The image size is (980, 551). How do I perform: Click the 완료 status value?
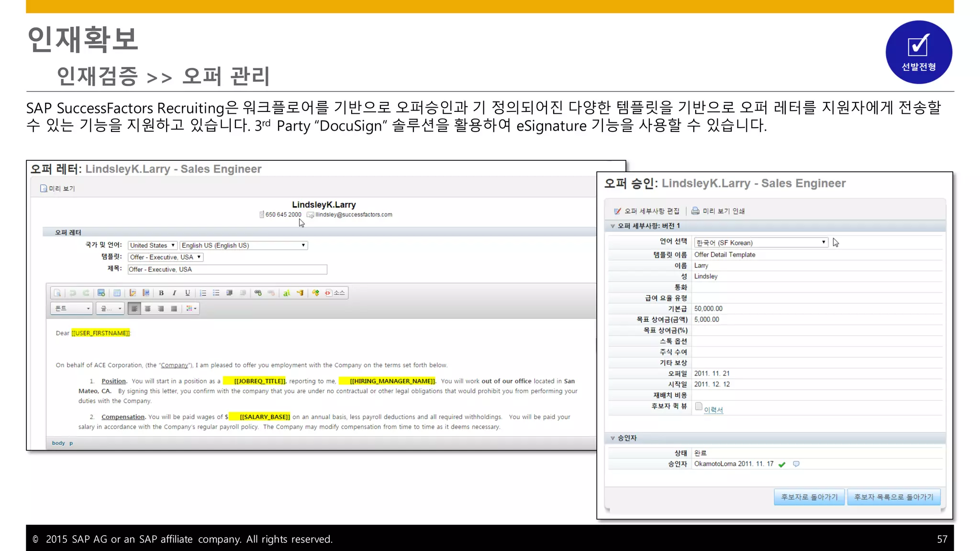[x=700, y=453]
